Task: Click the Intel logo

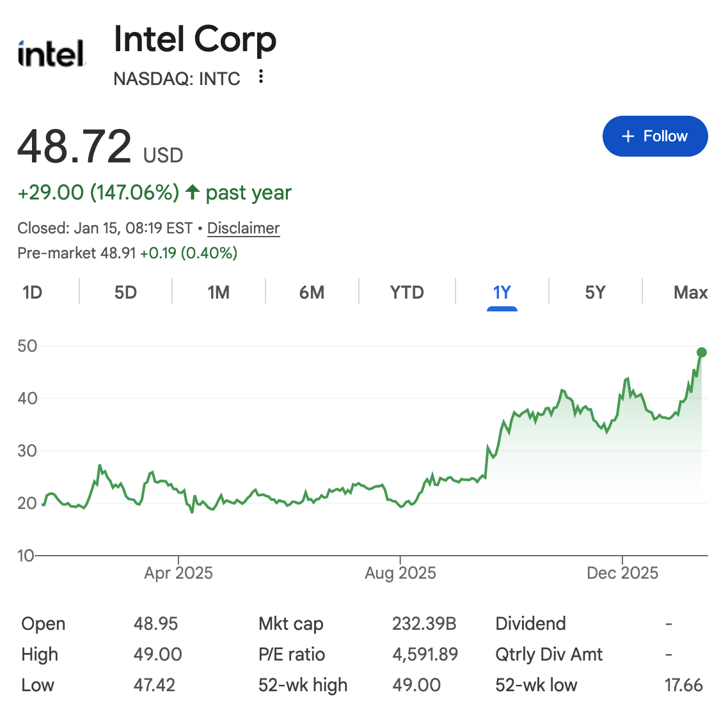Action: point(51,54)
